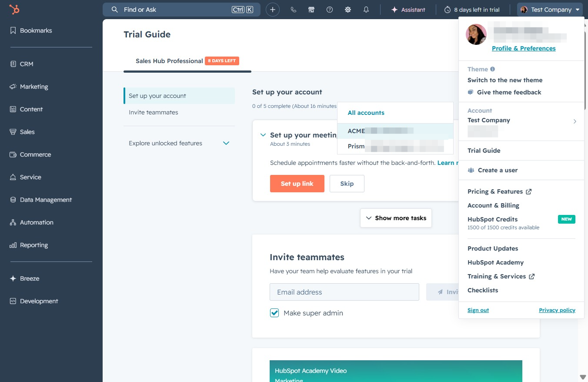
Task: Click the Theme info icon
Action: click(492, 69)
